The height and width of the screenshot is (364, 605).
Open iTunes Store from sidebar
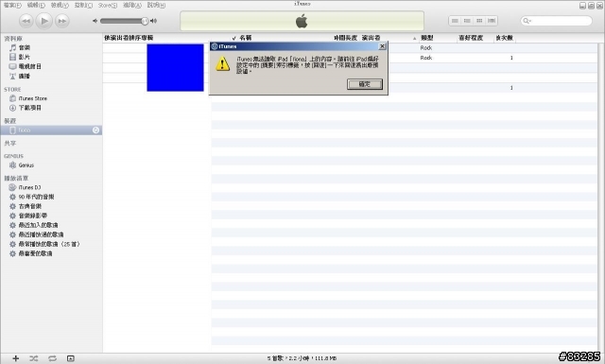(x=32, y=98)
